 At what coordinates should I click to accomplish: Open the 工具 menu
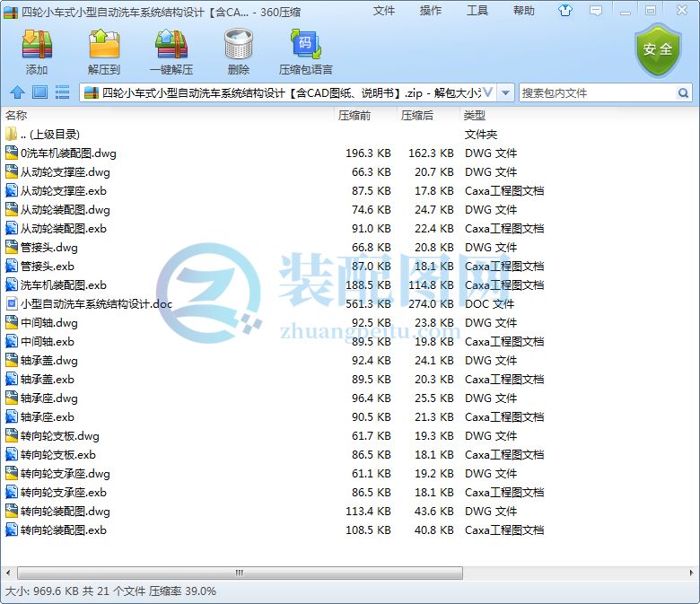click(477, 10)
